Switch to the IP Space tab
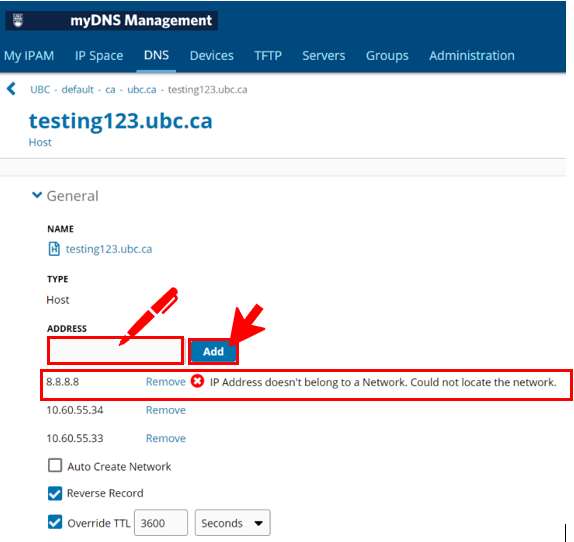 pyautogui.click(x=99, y=56)
